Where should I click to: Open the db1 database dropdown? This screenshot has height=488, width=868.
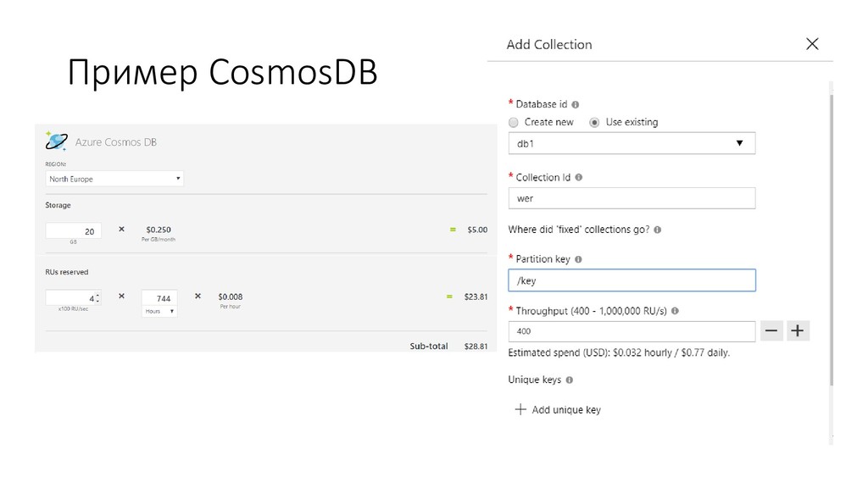[x=632, y=143]
